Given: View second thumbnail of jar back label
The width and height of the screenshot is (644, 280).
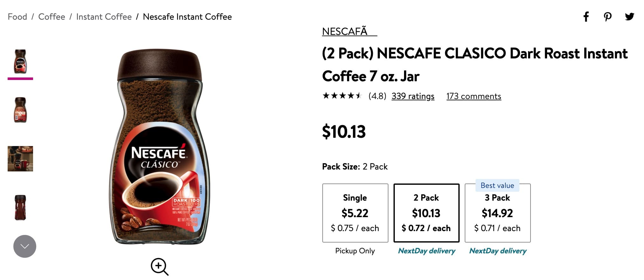Looking at the screenshot, I should pyautogui.click(x=20, y=110).
